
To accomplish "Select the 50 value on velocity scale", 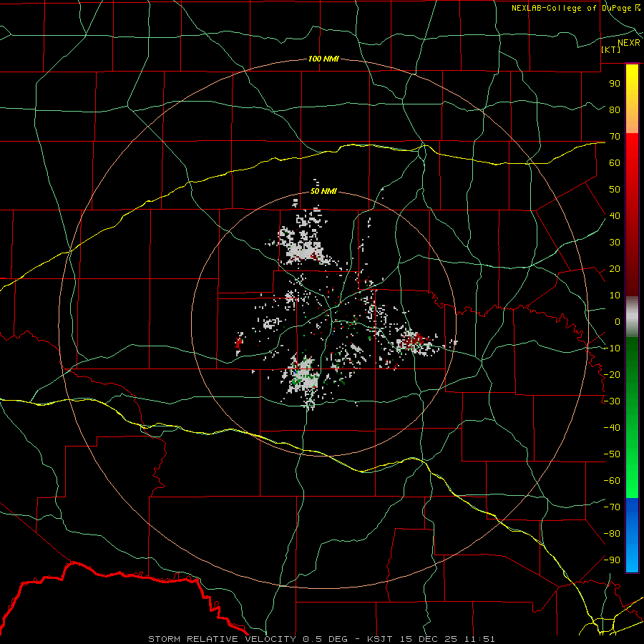I will pos(615,190).
